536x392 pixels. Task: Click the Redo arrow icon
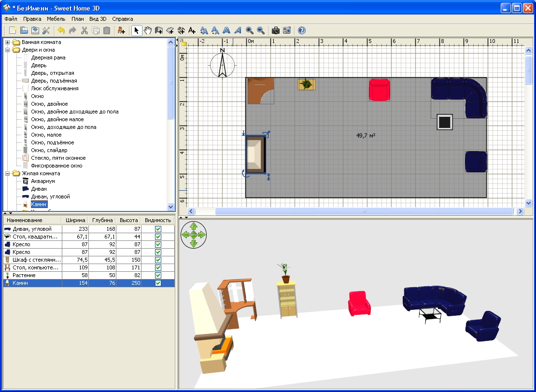pos(72,30)
